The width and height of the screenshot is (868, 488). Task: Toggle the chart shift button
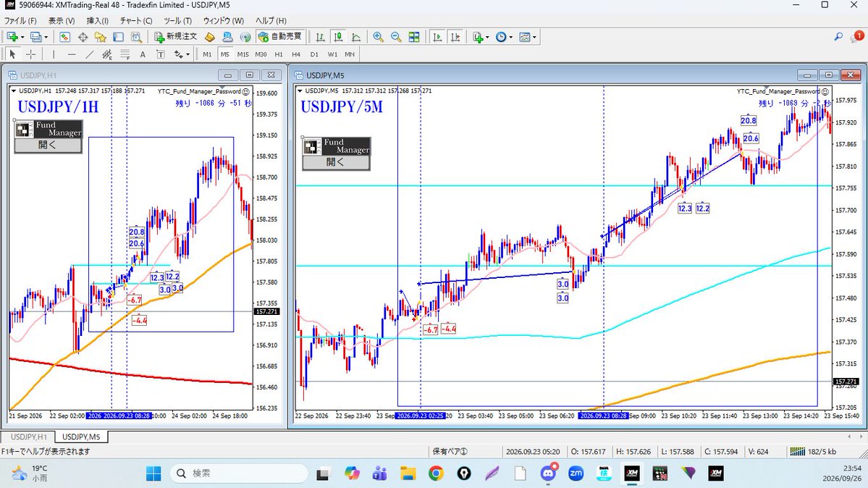pos(455,37)
